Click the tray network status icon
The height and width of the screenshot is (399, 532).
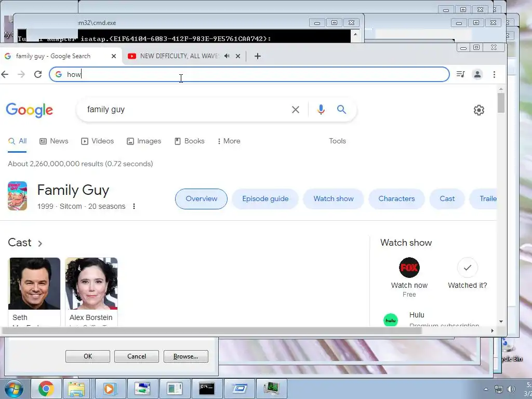coord(499,389)
